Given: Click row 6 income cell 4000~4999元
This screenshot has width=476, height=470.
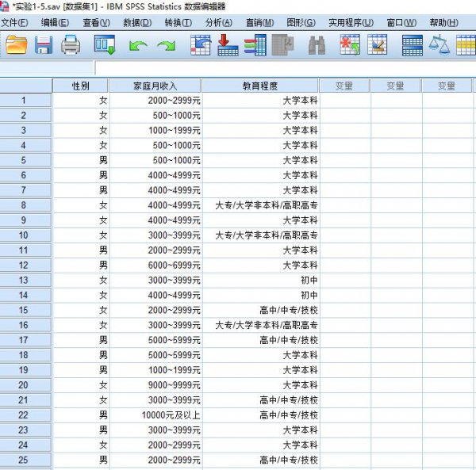Looking at the screenshot, I should [155, 175].
